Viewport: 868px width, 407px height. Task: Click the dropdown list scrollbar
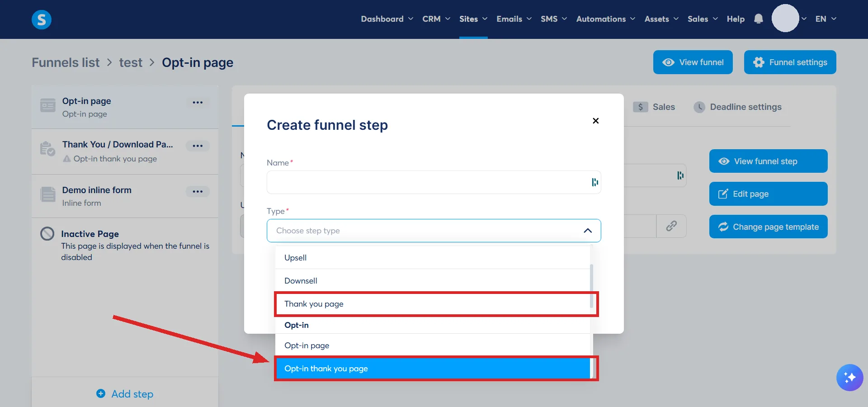[591, 286]
